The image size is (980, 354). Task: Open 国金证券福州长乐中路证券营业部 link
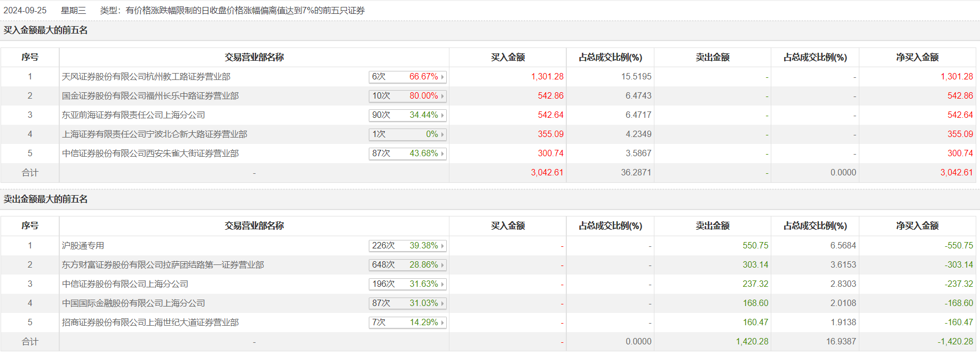point(150,96)
